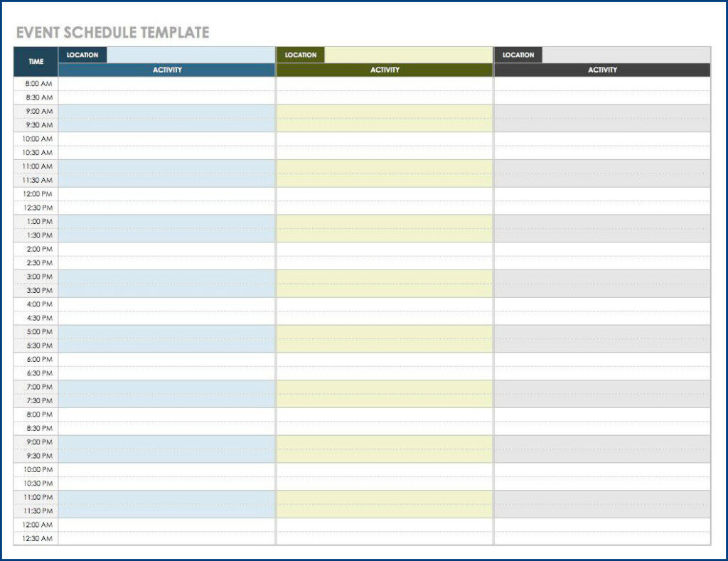The width and height of the screenshot is (728, 561).
Task: Click the last gray cell at 11:30 PM
Action: point(603,511)
